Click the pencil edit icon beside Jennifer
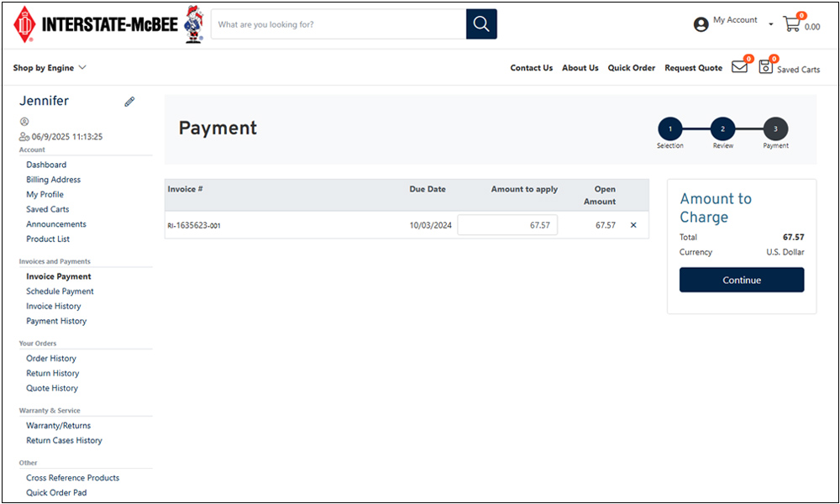Image resolution: width=840 pixels, height=504 pixels. coord(129,102)
